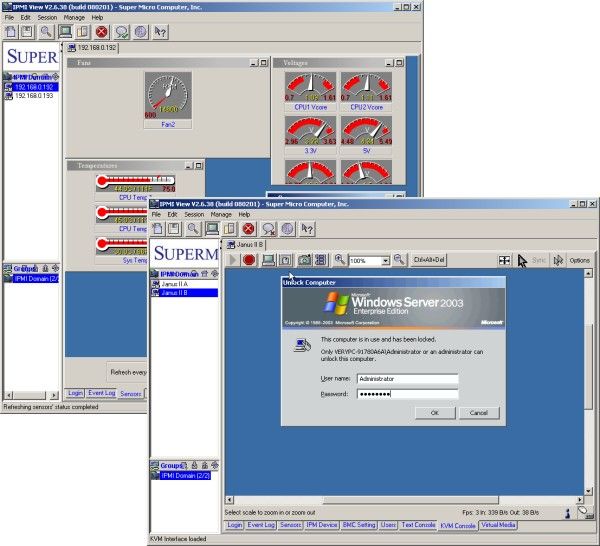600x546 pixels.
Task: Click the Options button in KVM toolbar
Action: (x=579, y=261)
